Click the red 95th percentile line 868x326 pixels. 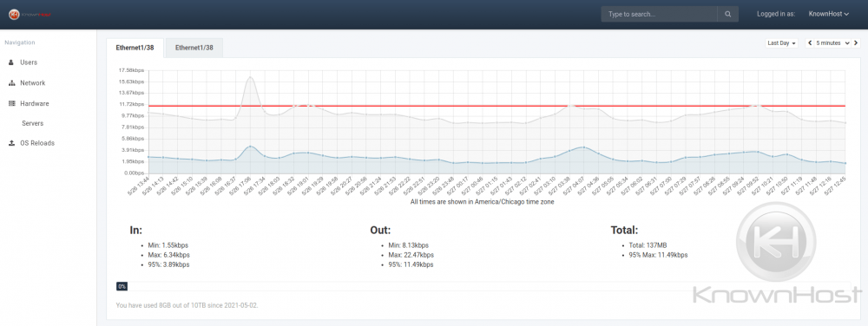496,106
